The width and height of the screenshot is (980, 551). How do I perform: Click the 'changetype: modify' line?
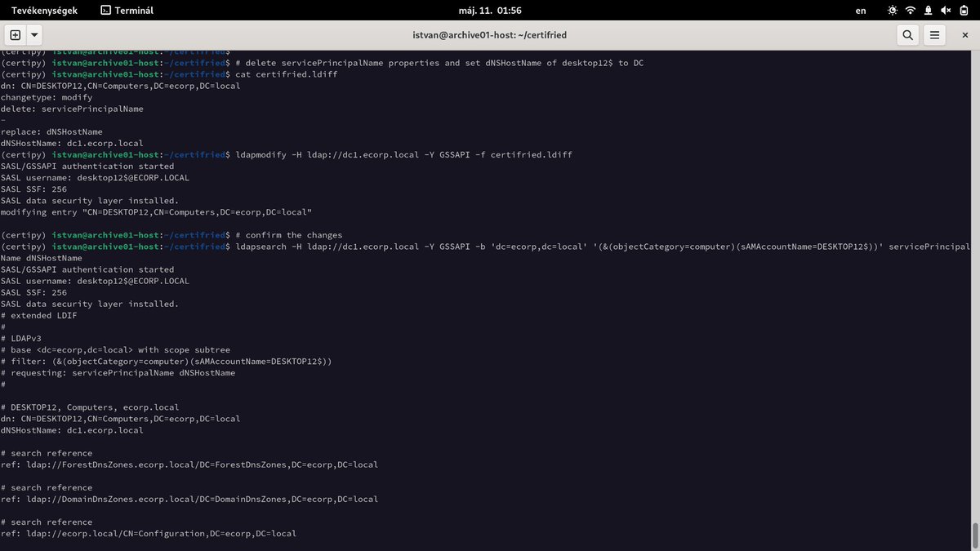(x=47, y=97)
